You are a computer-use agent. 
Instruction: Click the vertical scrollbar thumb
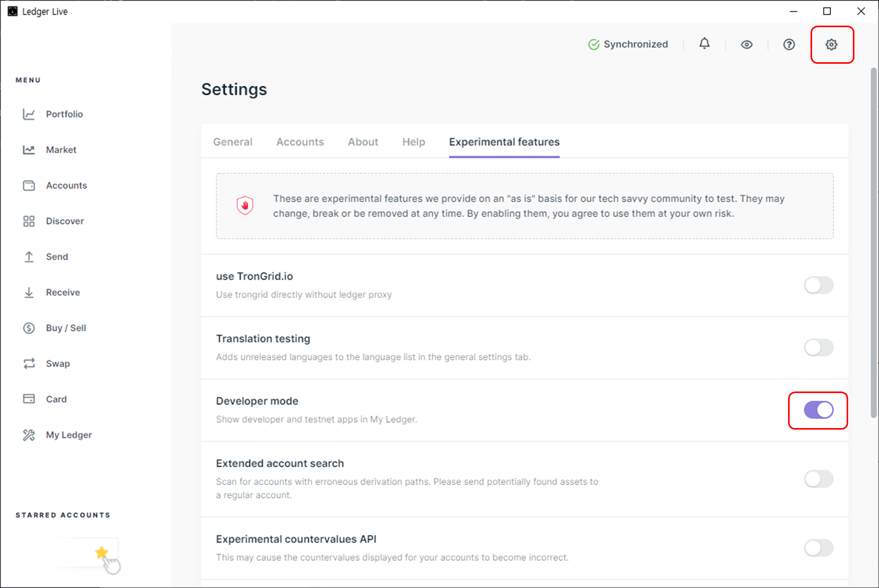[874, 243]
